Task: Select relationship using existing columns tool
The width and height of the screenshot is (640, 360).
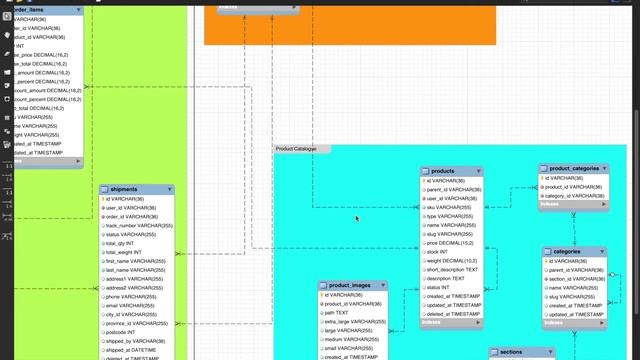Action: 7,236
